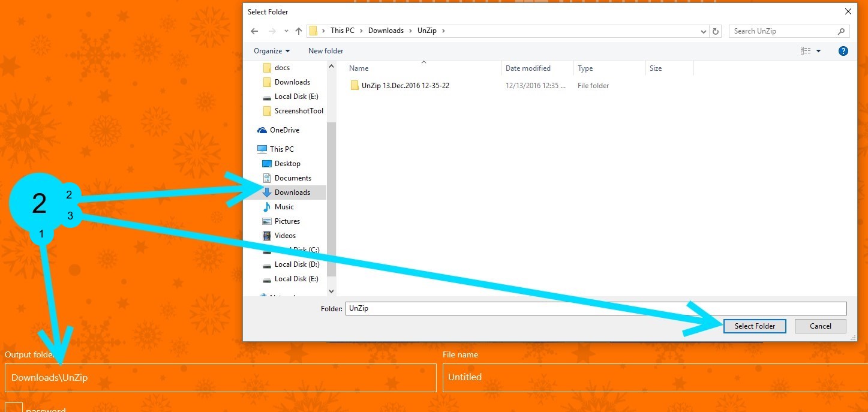The height and width of the screenshot is (412, 868).
Task: Select the UnZip 13.Dec.2016 12-35-22 folder
Action: (x=406, y=86)
